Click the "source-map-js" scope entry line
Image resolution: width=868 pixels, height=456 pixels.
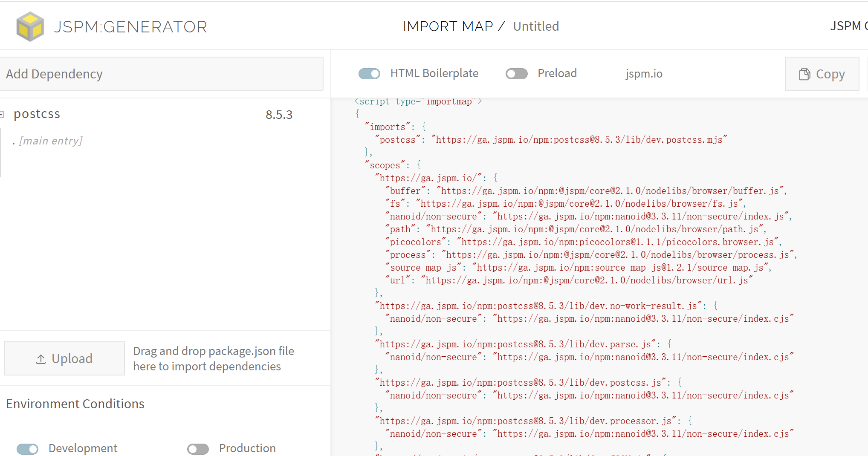click(x=578, y=268)
